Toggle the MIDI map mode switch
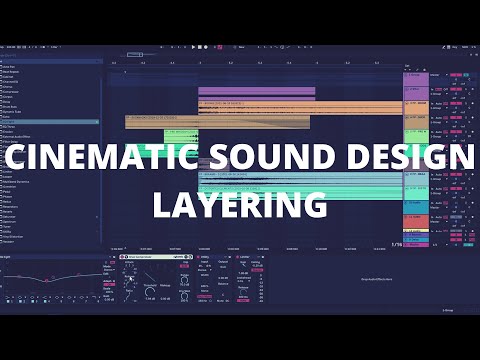The height and width of the screenshot is (360, 480). (465, 47)
